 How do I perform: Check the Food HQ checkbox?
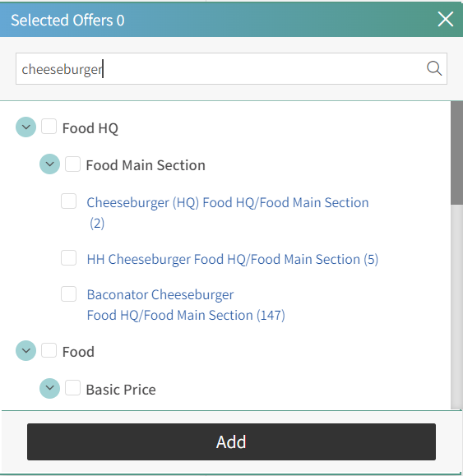(49, 127)
